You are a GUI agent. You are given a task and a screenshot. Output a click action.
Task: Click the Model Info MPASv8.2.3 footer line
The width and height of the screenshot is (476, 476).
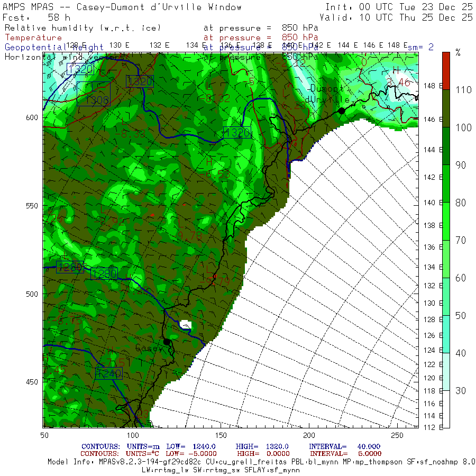coord(261,462)
